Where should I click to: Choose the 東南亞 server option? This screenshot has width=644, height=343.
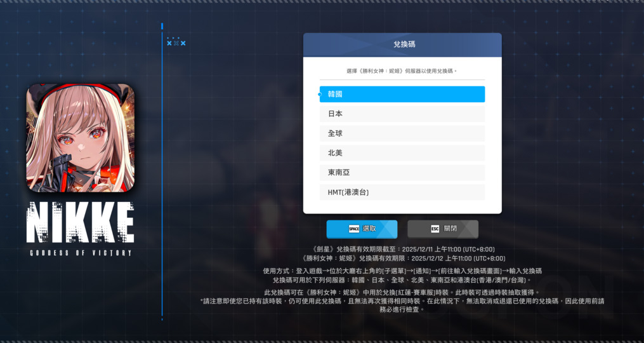pyautogui.click(x=402, y=173)
